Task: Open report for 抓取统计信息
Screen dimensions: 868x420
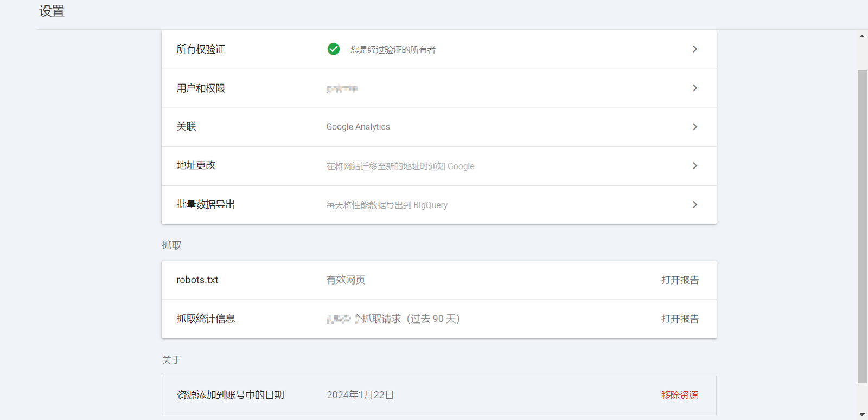Action: (680, 319)
